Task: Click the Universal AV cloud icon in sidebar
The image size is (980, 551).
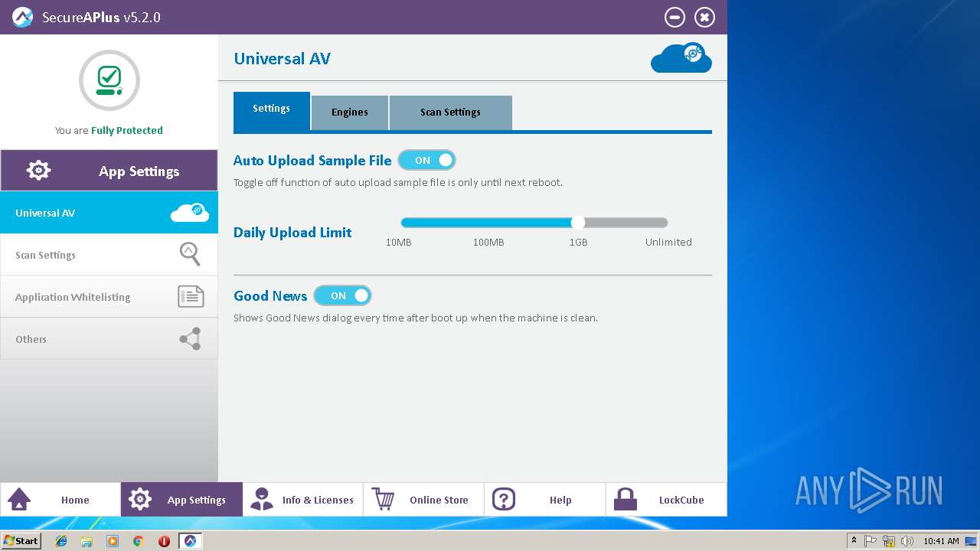Action: tap(190, 213)
